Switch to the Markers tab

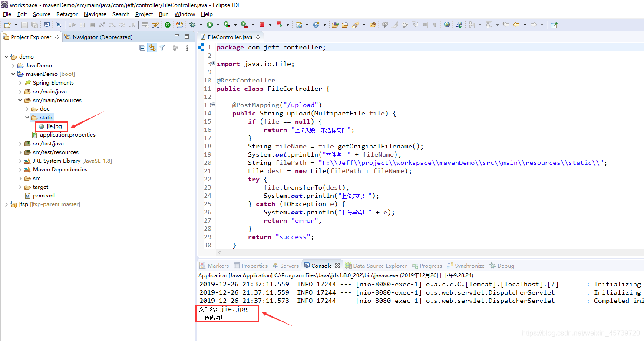214,266
